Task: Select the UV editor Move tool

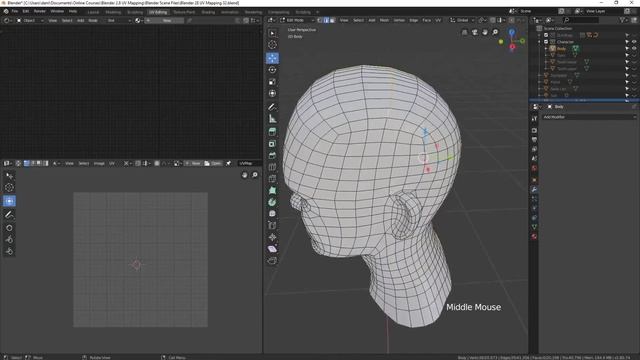Action: [9, 201]
